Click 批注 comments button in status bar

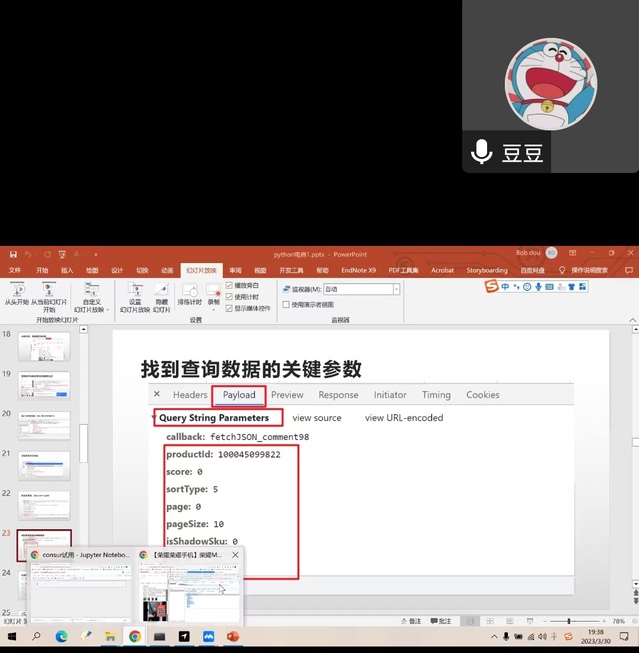[441, 621]
